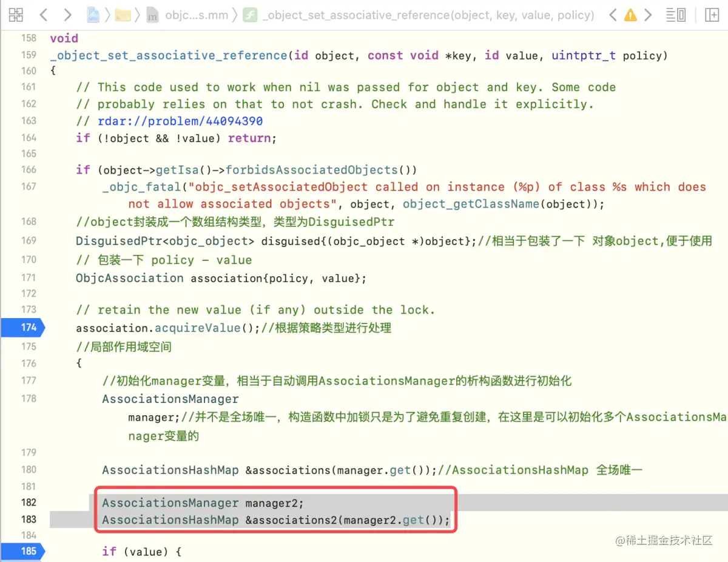This screenshot has height=562, width=728.
Task: Click 'acquireValue' on line 174
Action: (198, 328)
